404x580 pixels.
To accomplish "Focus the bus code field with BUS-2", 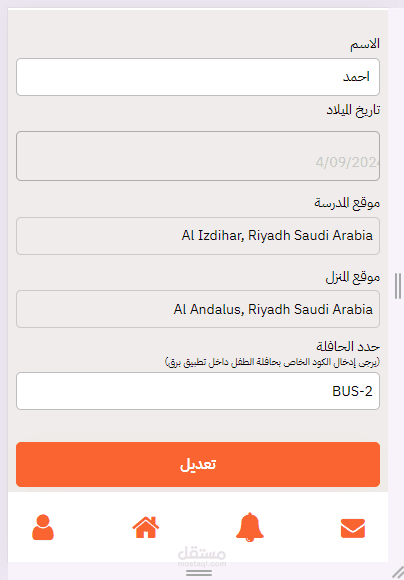I will (198, 391).
